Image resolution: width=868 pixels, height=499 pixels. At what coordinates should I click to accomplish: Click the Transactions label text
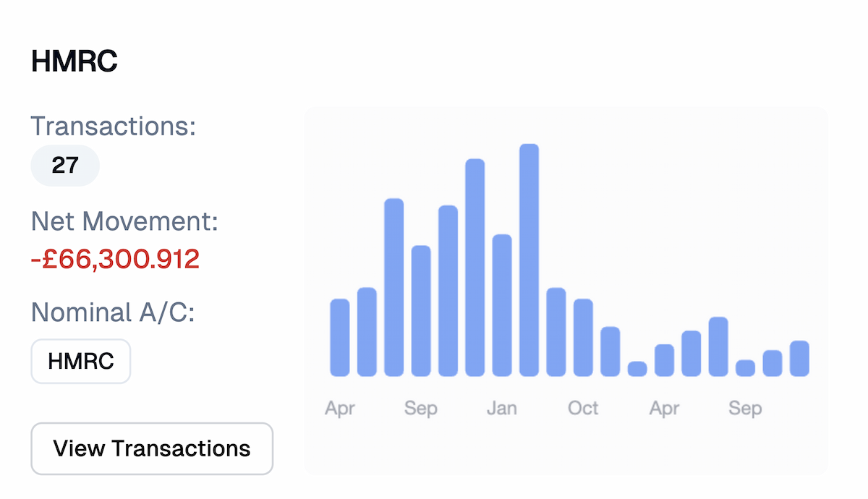pos(114,127)
